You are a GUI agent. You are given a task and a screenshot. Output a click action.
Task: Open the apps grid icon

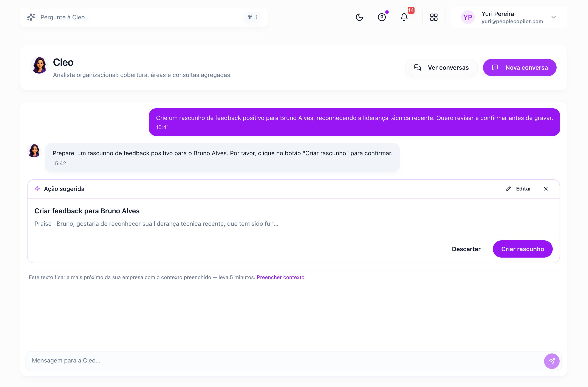(x=434, y=17)
